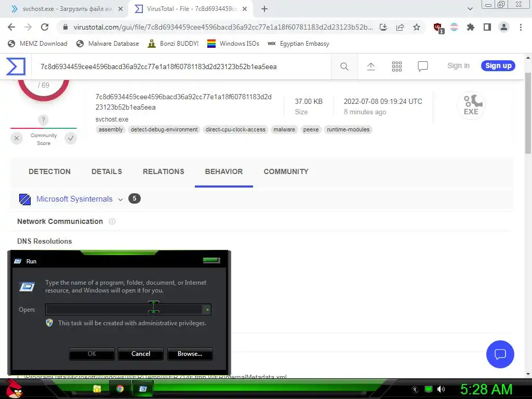The width and height of the screenshot is (532, 399).
Task: Open the Chrome profile avatar
Action: click(504, 27)
